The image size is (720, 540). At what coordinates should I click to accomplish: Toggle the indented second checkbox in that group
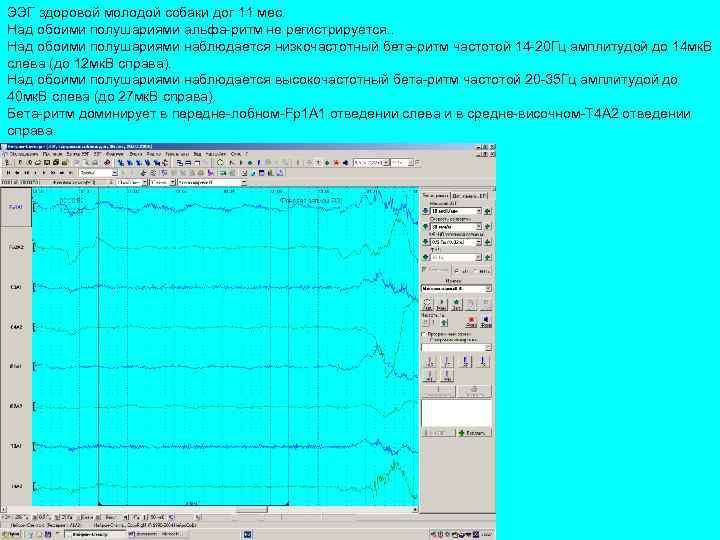point(431,340)
